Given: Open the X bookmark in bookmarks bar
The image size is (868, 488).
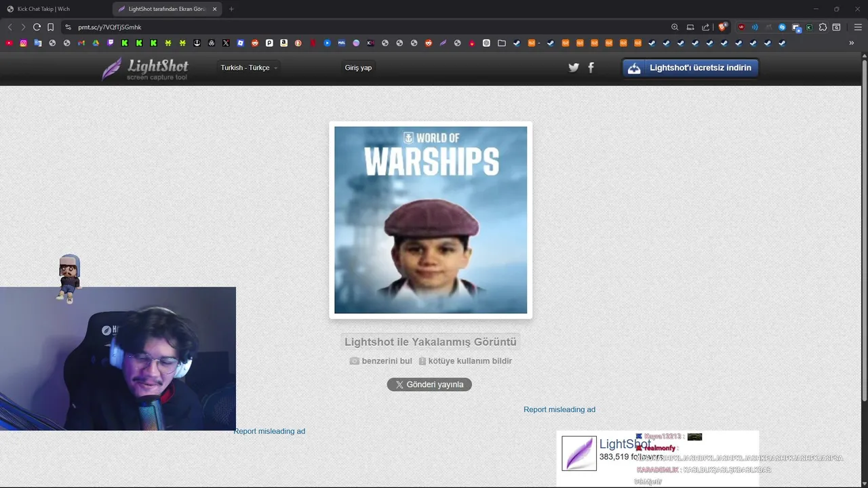Looking at the screenshot, I should click(x=226, y=43).
